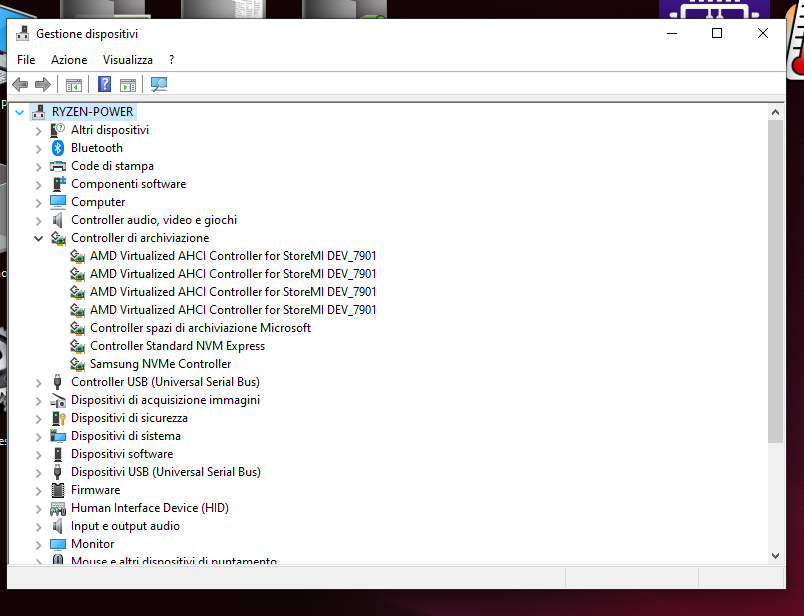
Task: Select first AMD Virtualized AHCI Controller entry
Action: click(x=233, y=255)
